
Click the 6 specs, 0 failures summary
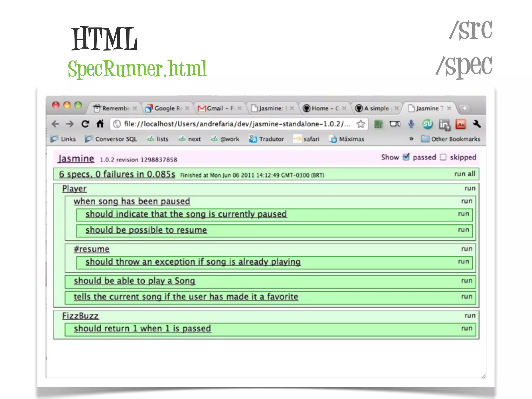(x=117, y=174)
